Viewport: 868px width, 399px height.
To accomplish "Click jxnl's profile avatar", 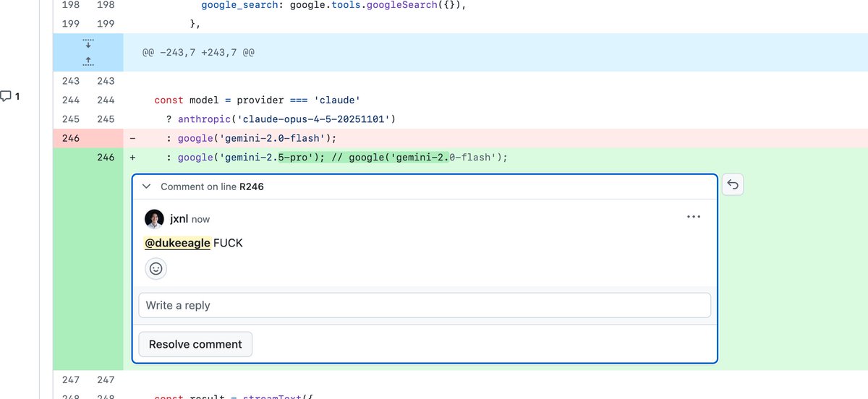I will point(154,218).
